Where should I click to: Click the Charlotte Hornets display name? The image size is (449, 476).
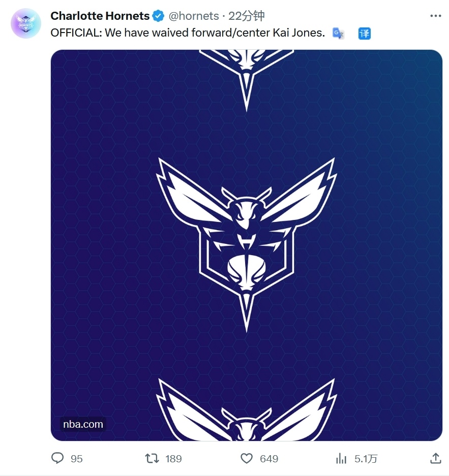click(x=100, y=16)
